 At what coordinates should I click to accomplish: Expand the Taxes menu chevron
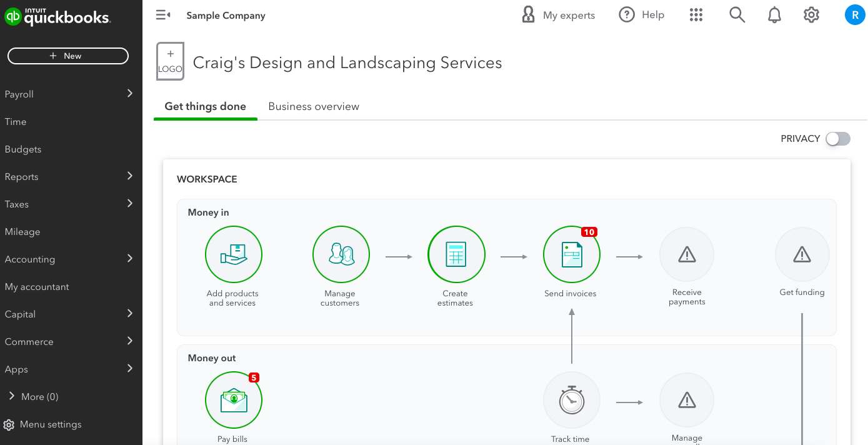pos(130,203)
